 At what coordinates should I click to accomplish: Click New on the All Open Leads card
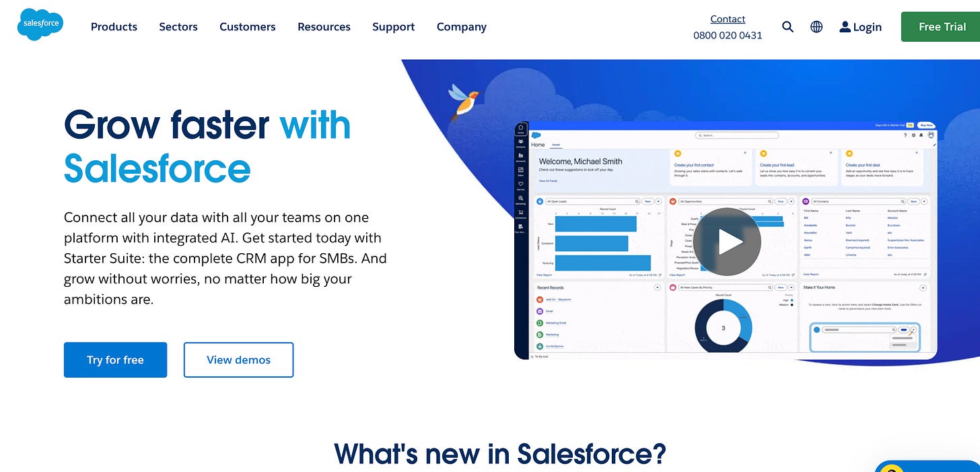point(647,201)
